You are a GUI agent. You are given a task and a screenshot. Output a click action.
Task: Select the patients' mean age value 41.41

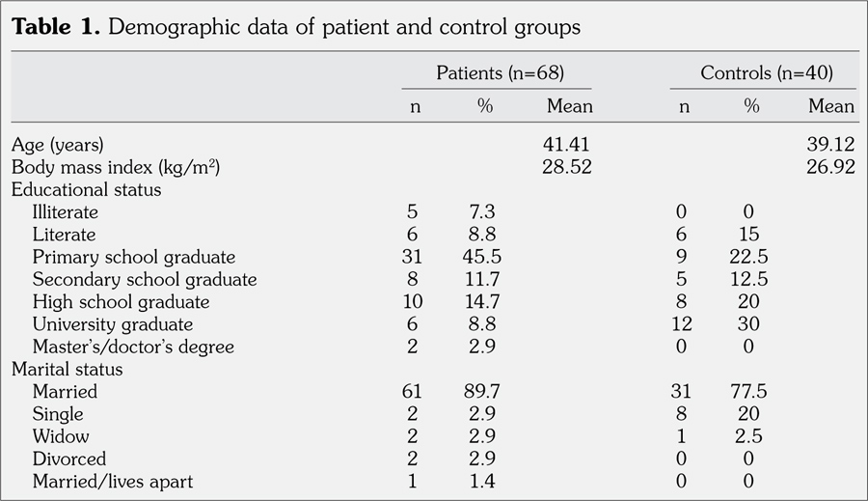[x=568, y=145]
